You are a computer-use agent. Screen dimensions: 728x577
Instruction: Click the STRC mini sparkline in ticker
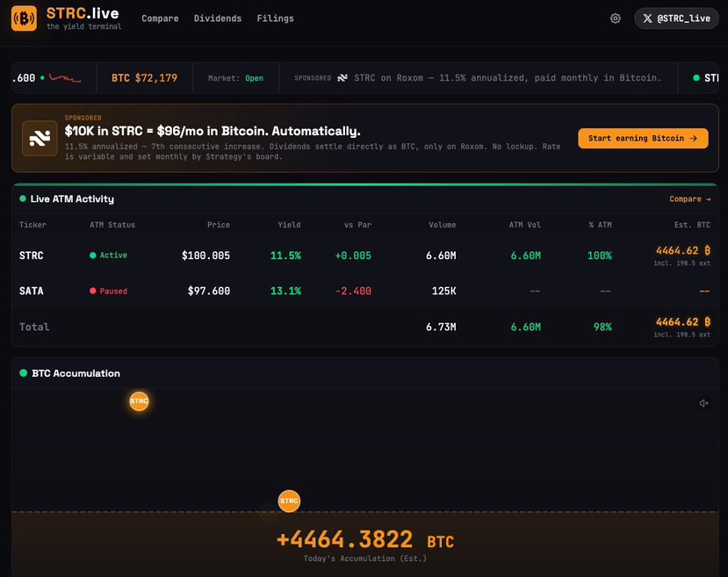pos(65,78)
